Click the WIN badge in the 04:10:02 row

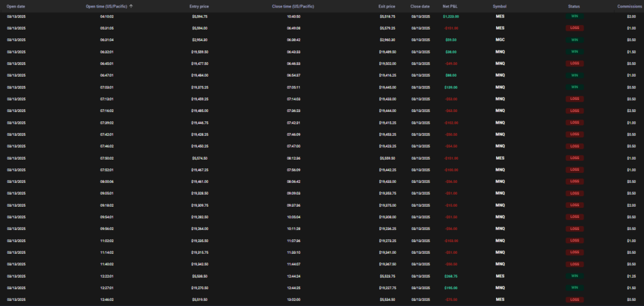[575, 16]
